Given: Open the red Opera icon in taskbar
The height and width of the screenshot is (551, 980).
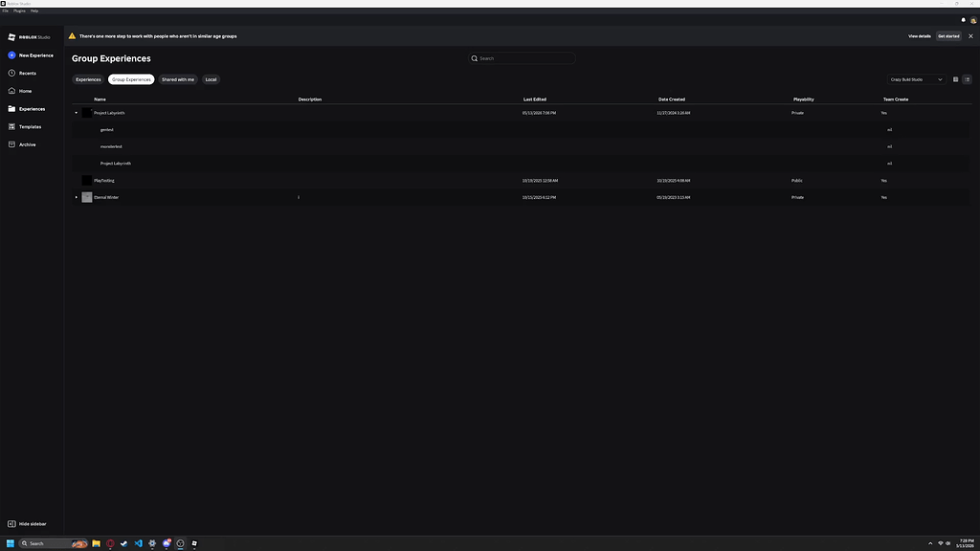Looking at the screenshot, I should pyautogui.click(x=110, y=543).
